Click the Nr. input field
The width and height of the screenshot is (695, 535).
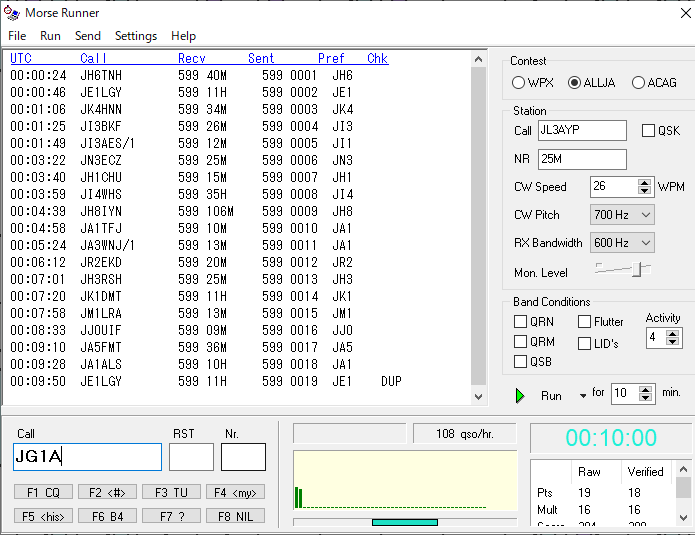(243, 457)
